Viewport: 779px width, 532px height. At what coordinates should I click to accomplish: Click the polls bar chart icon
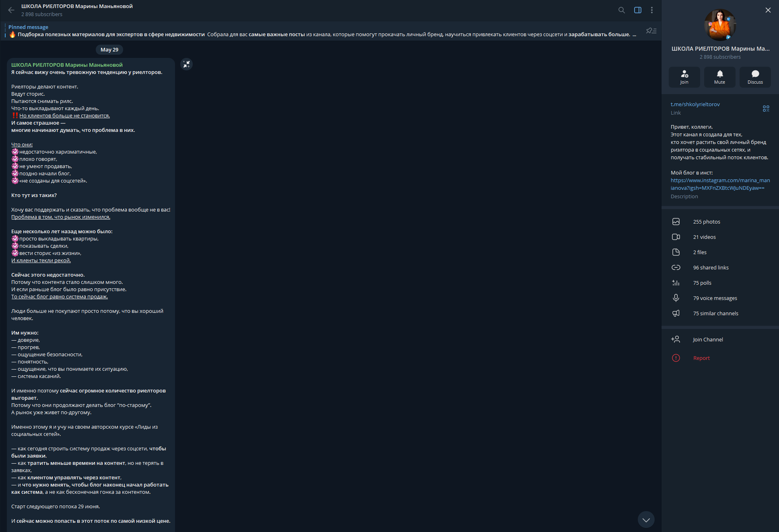[676, 283]
